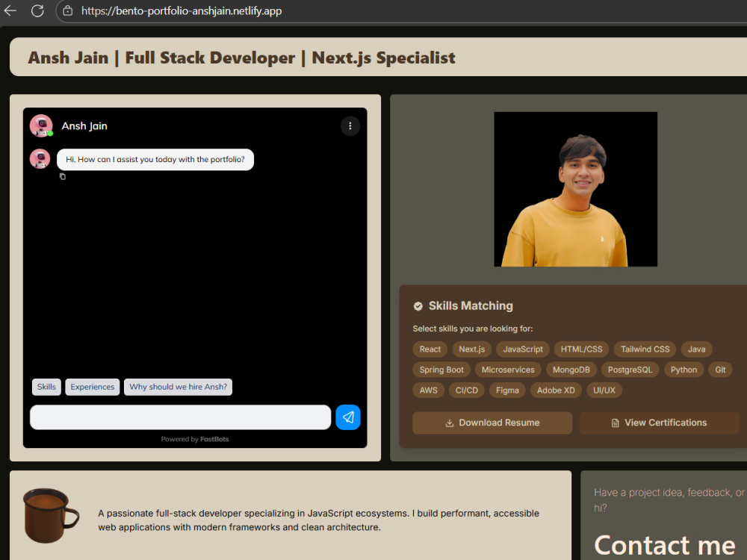Open the FastBots link in chat footer
Viewport: 747px width, 560px height.
tap(214, 439)
